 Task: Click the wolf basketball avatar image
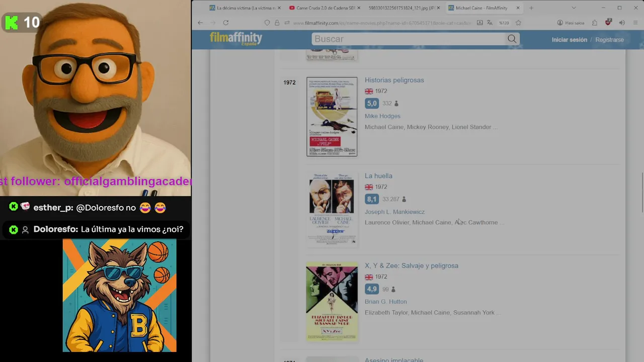coord(119,295)
